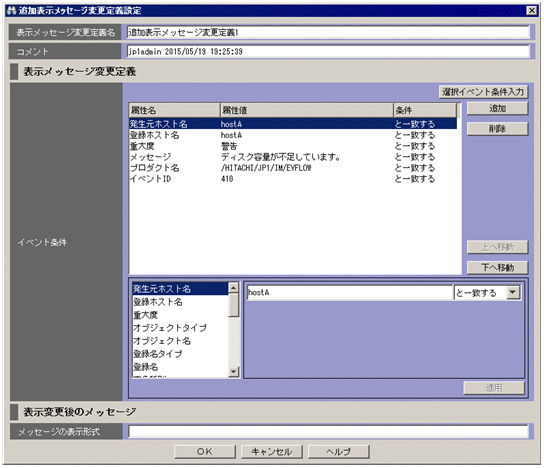Open the と一致する condition dropdown
The height and width of the screenshot is (468, 544).
(x=513, y=292)
